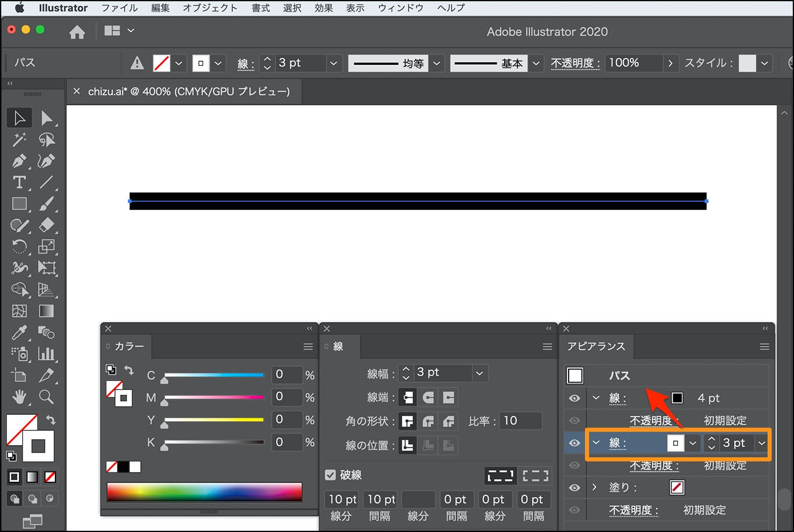The image size is (794, 532).
Task: Select the Artboard tool
Action: pos(19,375)
